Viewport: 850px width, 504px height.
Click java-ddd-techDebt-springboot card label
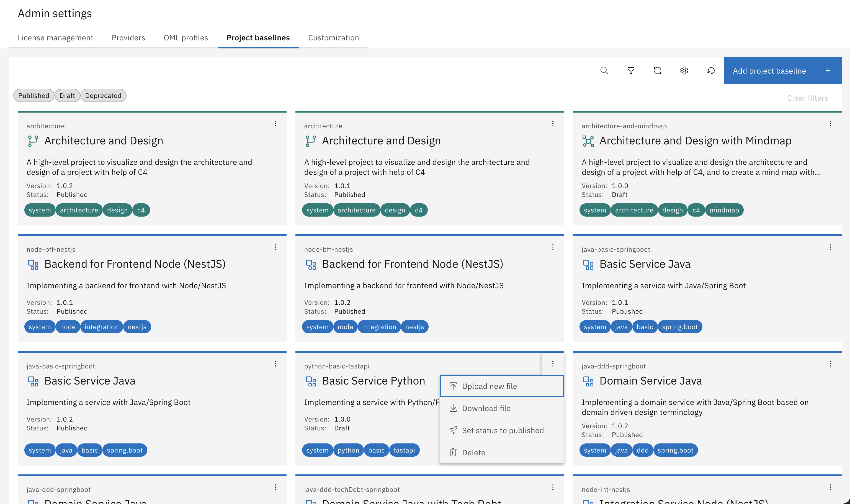352,489
